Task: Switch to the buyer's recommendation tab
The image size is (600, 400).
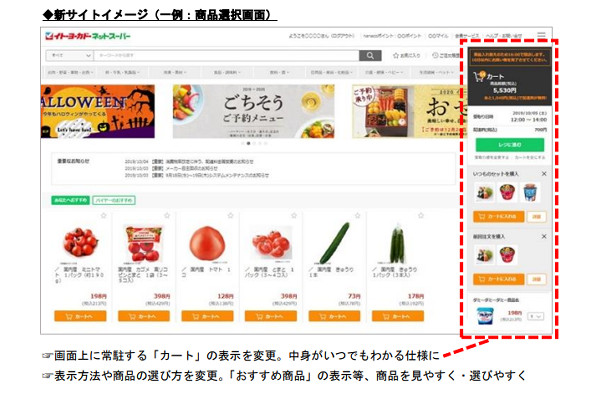Action: click(114, 200)
